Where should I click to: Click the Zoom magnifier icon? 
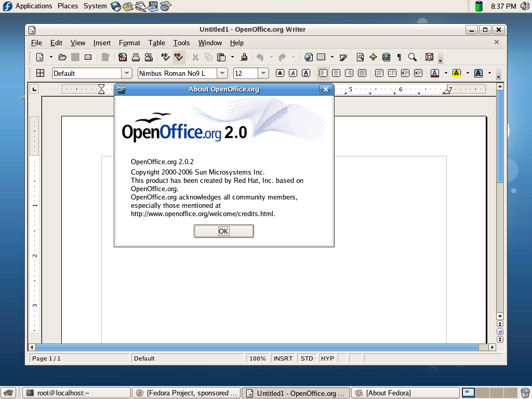(x=412, y=57)
